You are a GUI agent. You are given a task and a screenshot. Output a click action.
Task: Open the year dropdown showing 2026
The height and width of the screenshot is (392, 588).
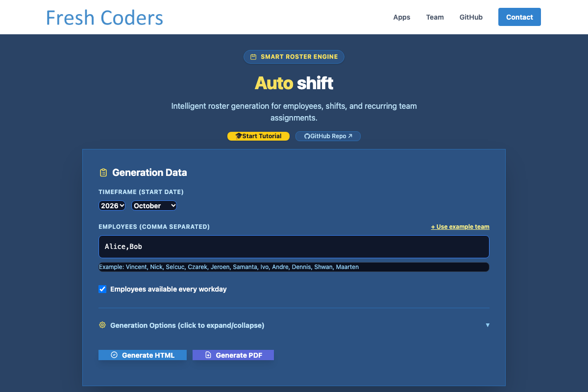[x=112, y=206]
